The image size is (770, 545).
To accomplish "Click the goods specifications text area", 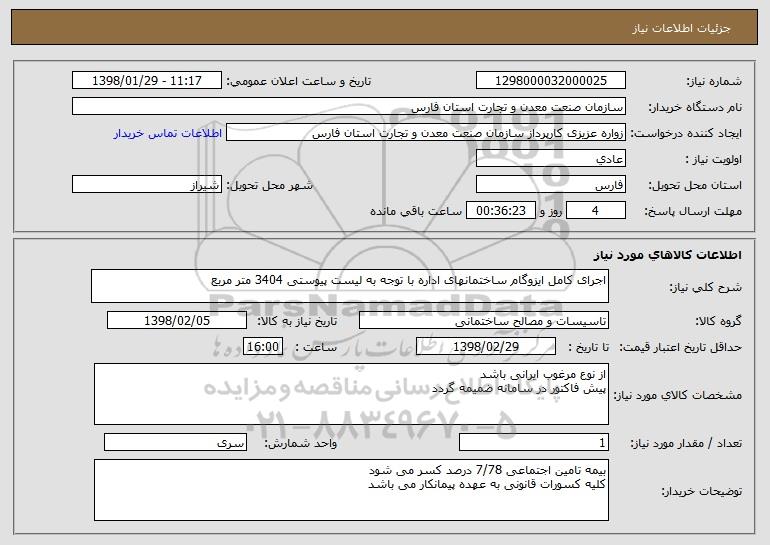I will (351, 394).
